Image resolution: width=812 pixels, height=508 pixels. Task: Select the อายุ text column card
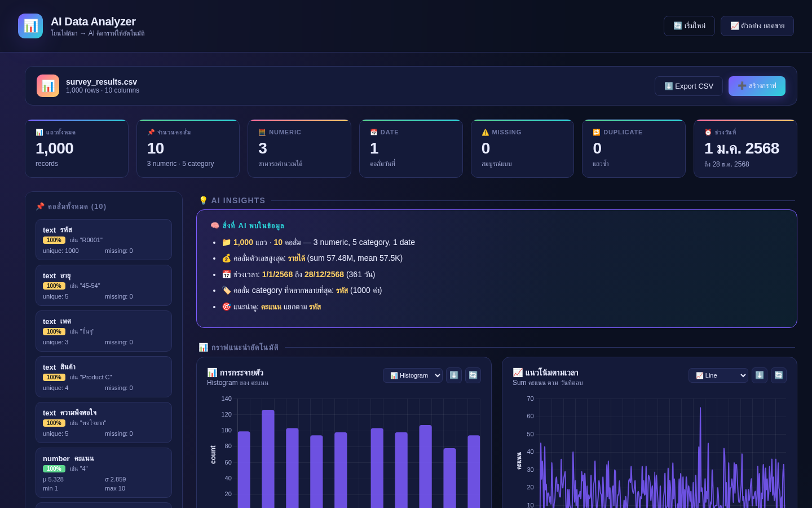104,286
